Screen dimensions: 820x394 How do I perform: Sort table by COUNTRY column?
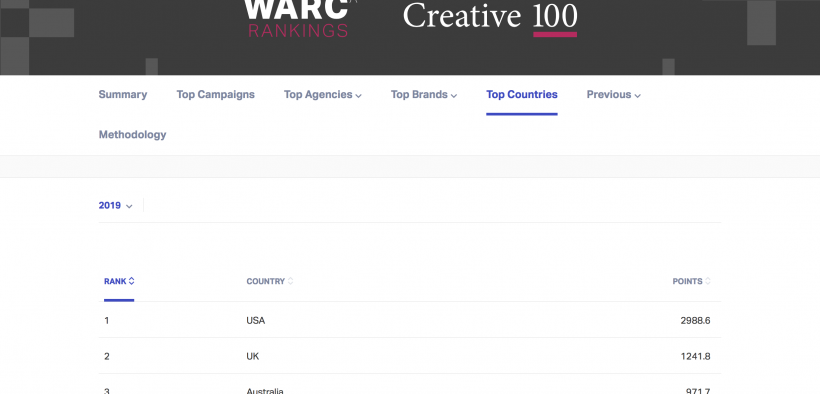click(270, 281)
